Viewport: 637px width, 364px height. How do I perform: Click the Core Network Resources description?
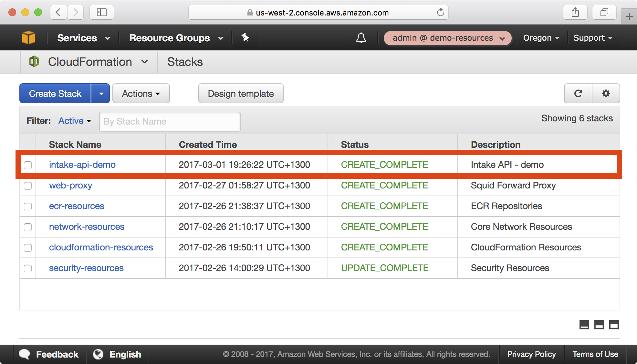coord(521,227)
